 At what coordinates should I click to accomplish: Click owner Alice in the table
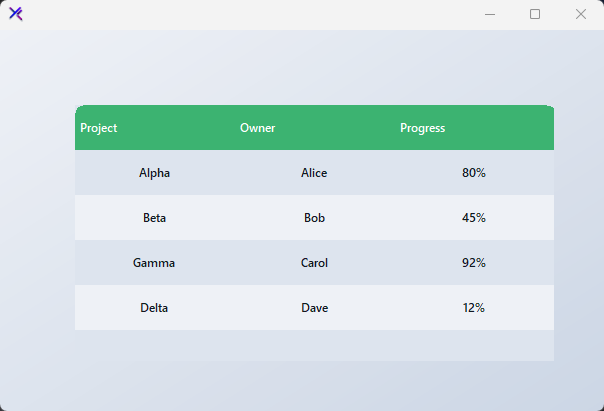[314, 173]
